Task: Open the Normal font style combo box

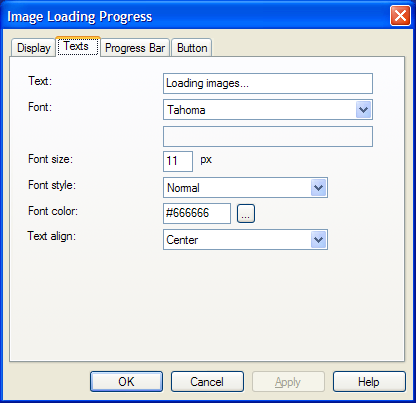Action: pyautogui.click(x=245, y=188)
